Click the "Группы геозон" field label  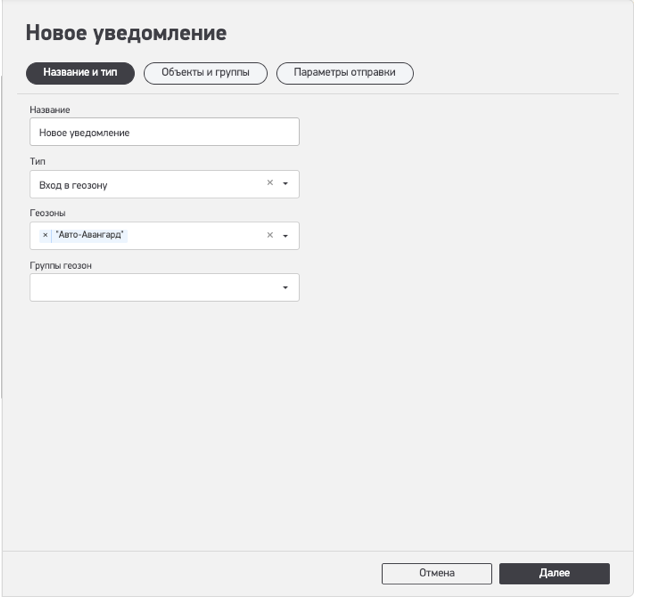[x=62, y=265]
